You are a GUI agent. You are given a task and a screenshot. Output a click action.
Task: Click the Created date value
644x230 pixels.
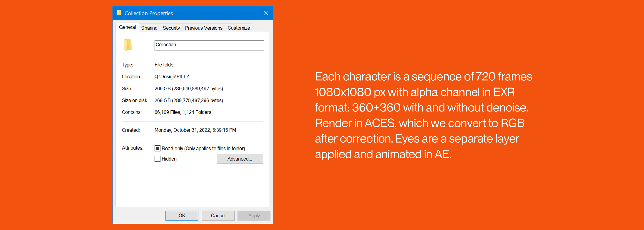click(195, 130)
